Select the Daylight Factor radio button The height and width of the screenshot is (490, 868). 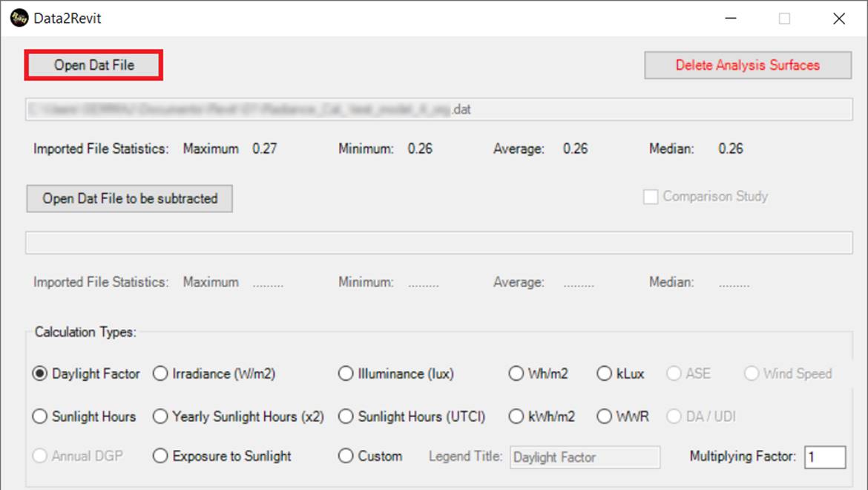[x=39, y=373]
